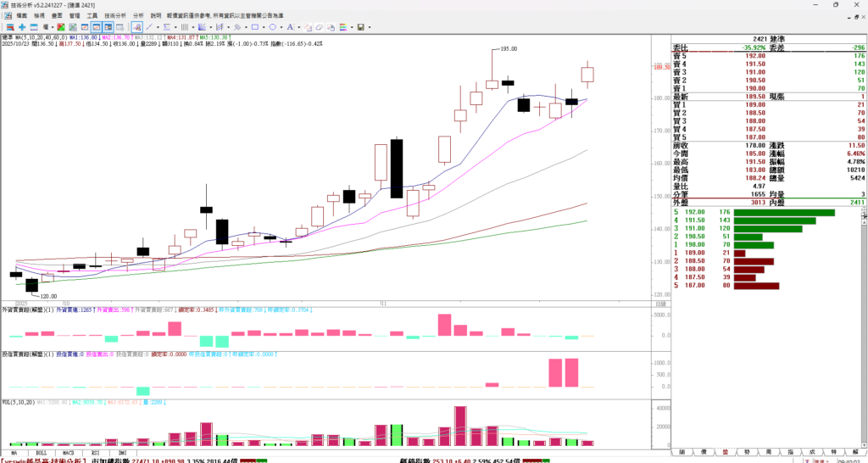Click the 日線 period label
This screenshot has width=868, height=463.
(660, 304)
